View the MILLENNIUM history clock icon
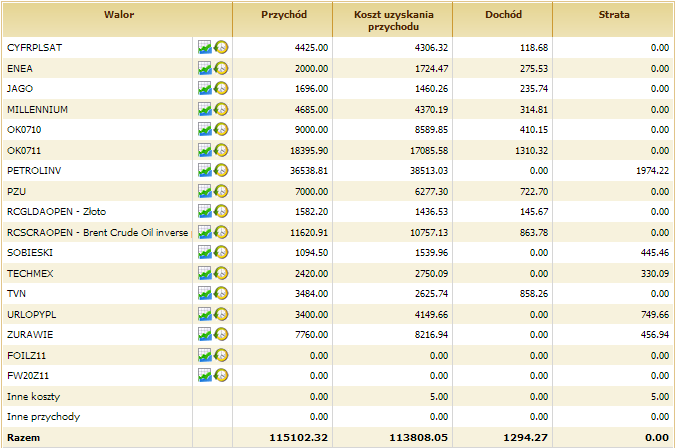Screen dimensions: 676x448 click(221, 109)
